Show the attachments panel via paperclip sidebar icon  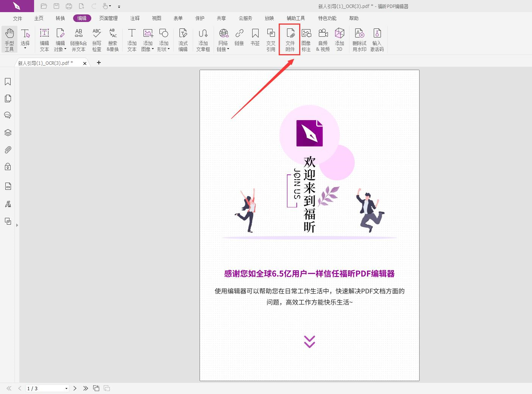coord(8,150)
